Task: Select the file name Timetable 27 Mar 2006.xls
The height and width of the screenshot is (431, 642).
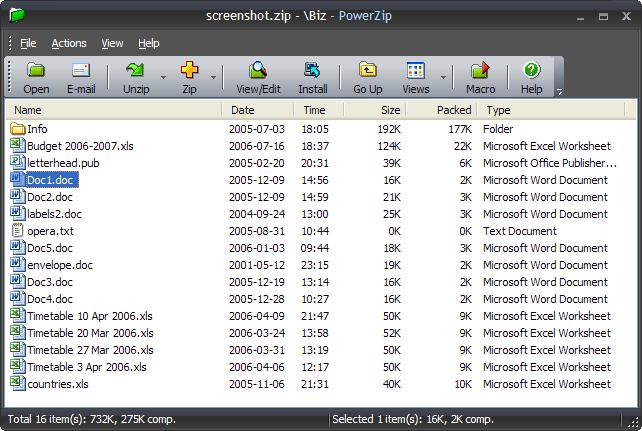Action: (90, 350)
